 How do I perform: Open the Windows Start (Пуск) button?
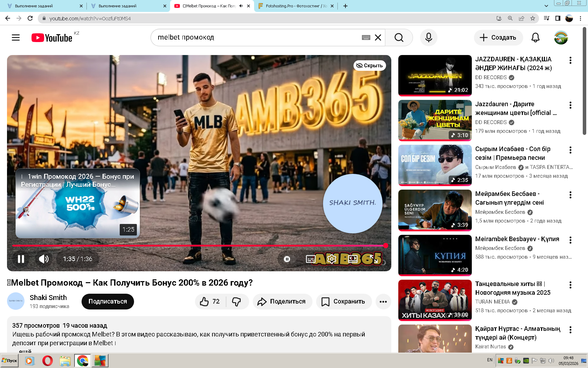point(9,361)
